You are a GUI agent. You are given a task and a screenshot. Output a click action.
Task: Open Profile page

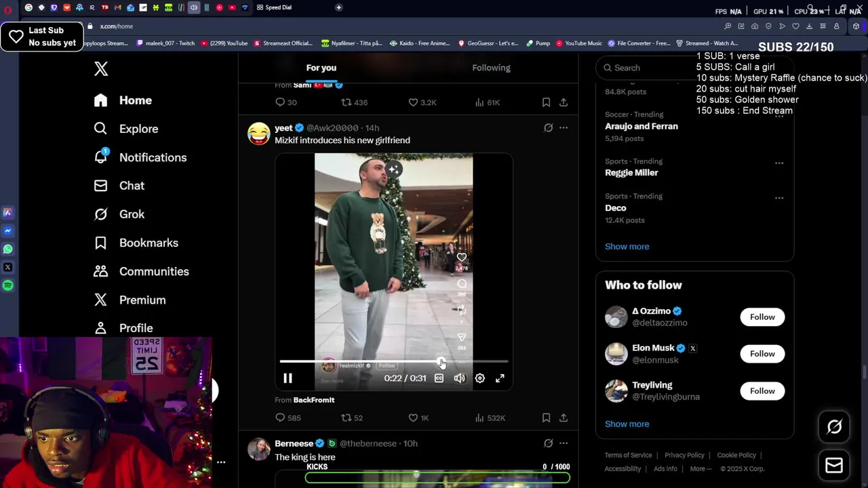(123, 328)
